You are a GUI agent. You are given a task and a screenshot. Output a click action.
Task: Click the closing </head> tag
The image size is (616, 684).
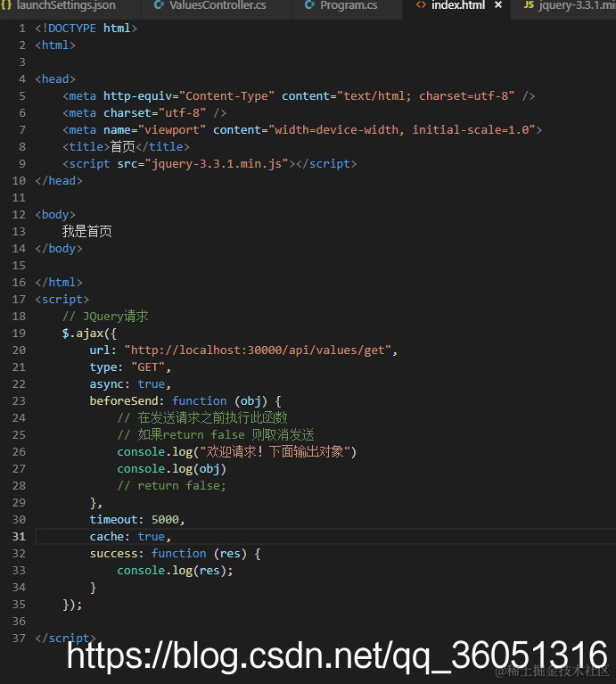pos(59,181)
